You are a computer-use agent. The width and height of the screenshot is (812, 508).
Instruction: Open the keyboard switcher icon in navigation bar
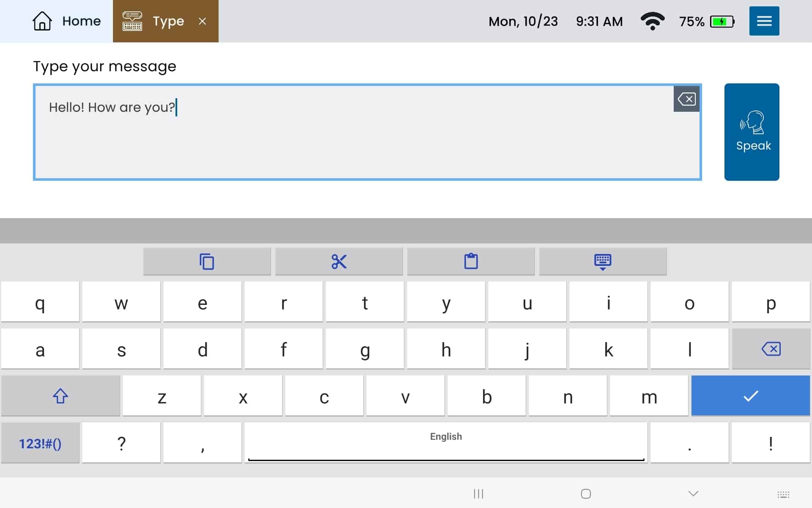783,494
